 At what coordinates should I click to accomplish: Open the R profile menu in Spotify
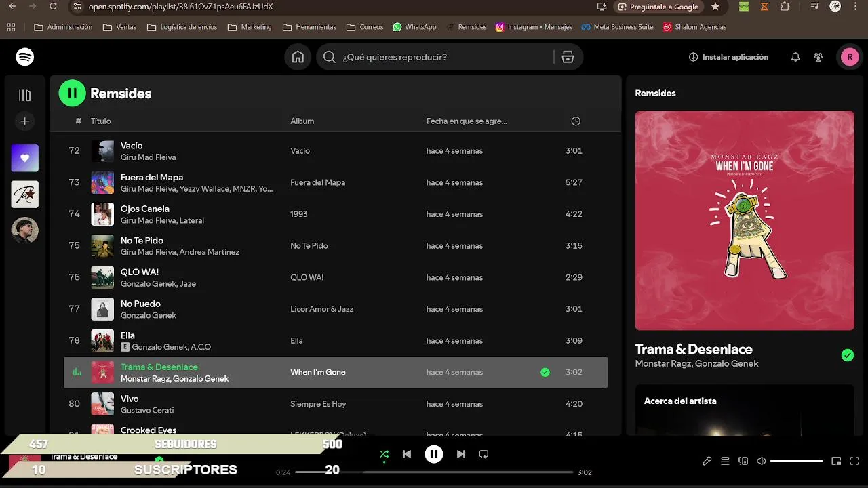pyautogui.click(x=850, y=57)
